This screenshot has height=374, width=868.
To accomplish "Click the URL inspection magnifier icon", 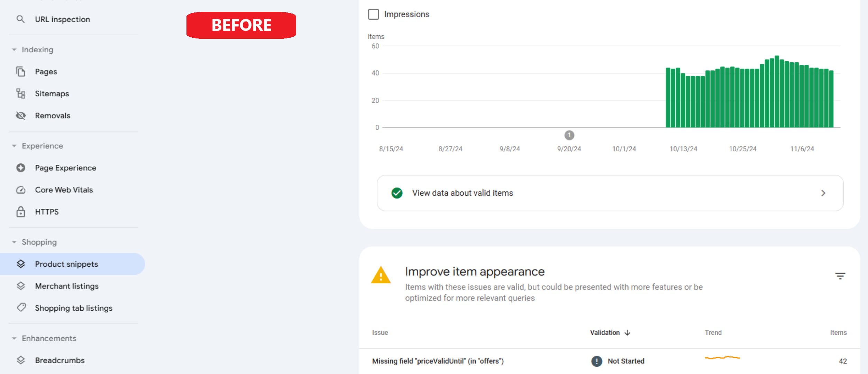I will click(x=21, y=19).
